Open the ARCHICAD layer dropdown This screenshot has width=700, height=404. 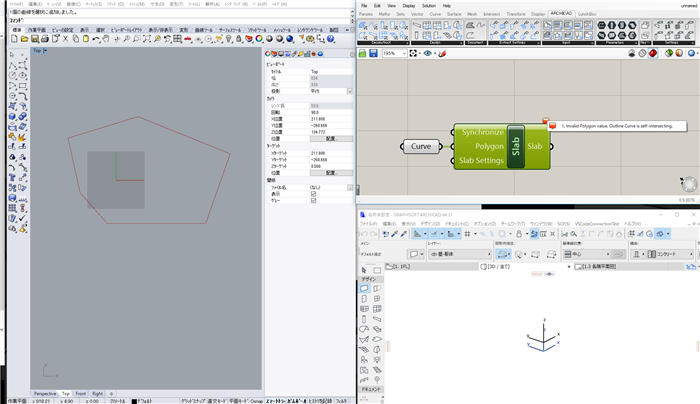click(460, 254)
